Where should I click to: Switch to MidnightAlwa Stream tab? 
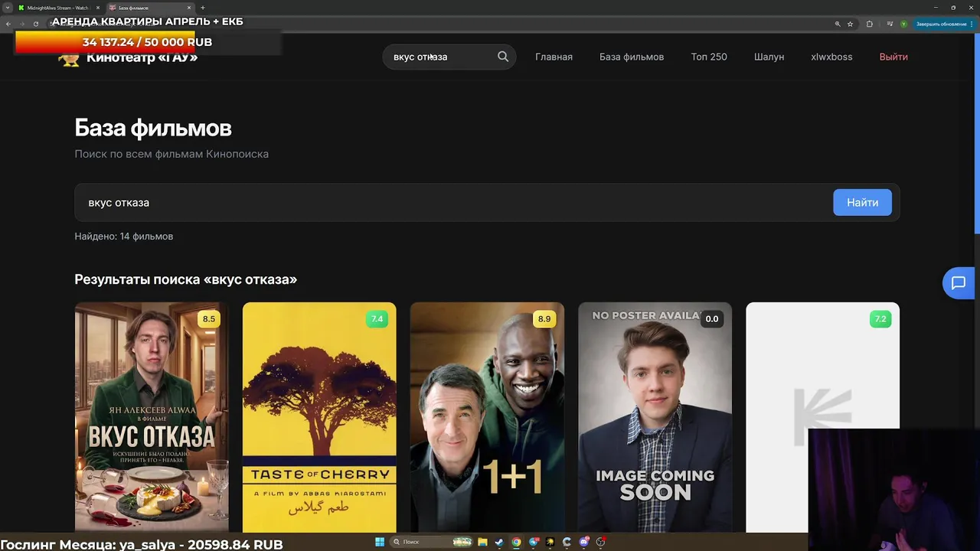57,8
